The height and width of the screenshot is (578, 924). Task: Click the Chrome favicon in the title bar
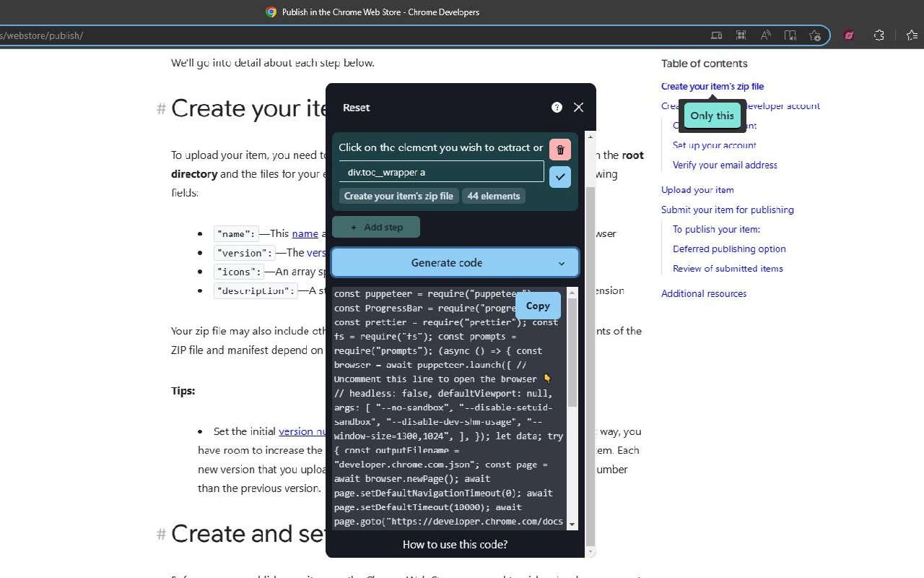click(271, 12)
